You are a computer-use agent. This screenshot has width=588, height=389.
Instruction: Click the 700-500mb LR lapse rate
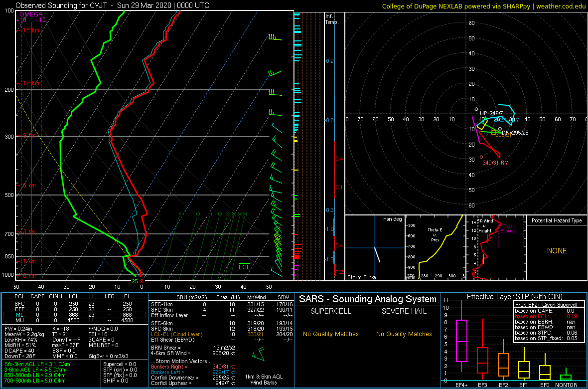tap(35, 381)
